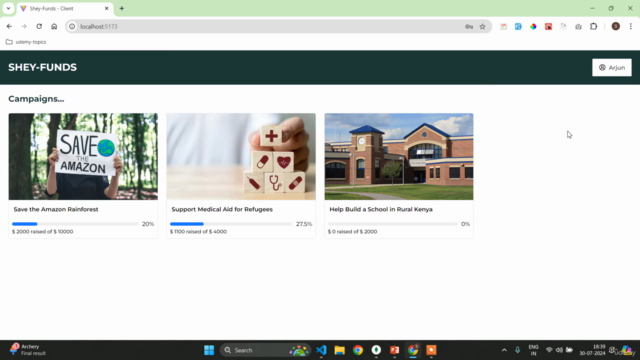Open the ENG IN language switcher
This screenshot has height=360, width=640.
pyautogui.click(x=533, y=350)
